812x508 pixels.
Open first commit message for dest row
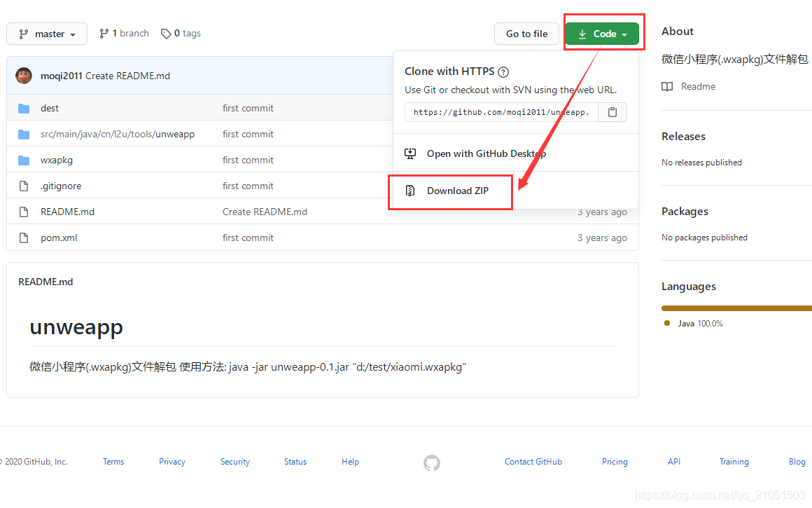pyautogui.click(x=248, y=108)
